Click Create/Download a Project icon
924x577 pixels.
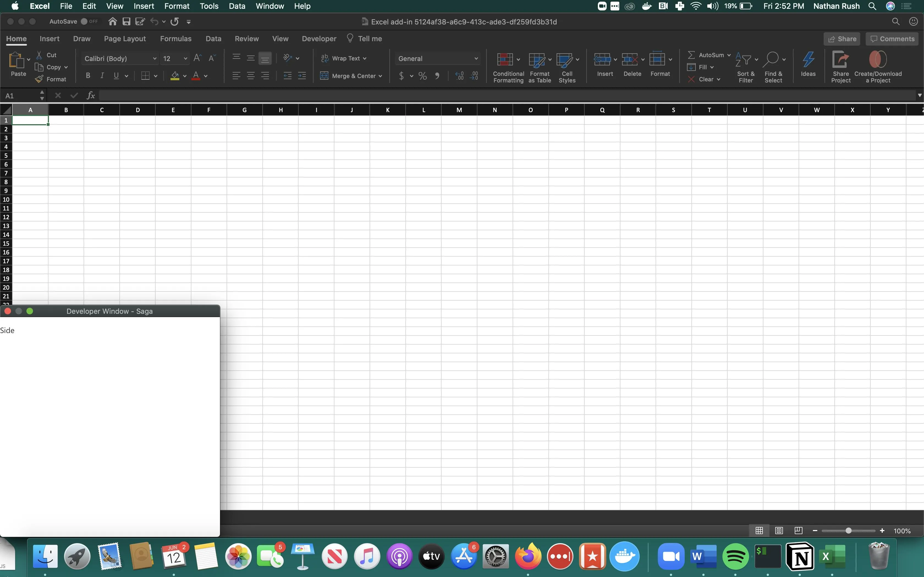tap(878, 60)
